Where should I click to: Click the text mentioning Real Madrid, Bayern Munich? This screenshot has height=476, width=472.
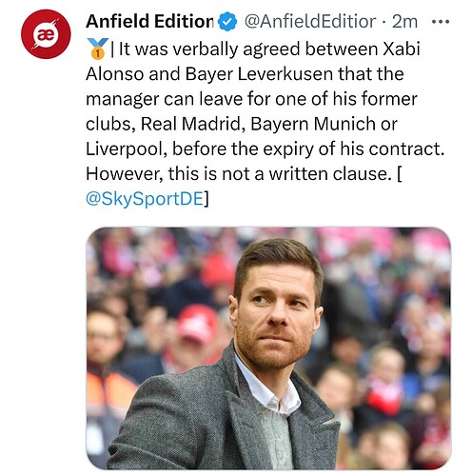(x=242, y=124)
